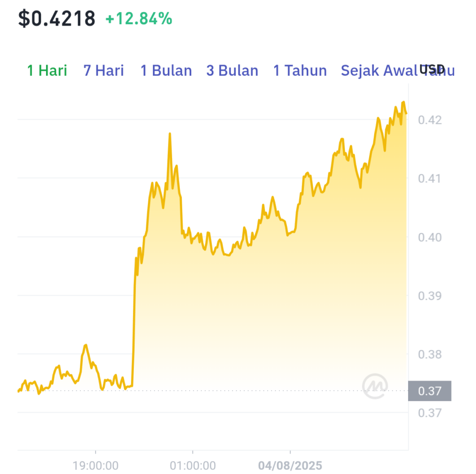Click the tallest spike before 01:00:00
476x474 pixels.
[x=170, y=134]
